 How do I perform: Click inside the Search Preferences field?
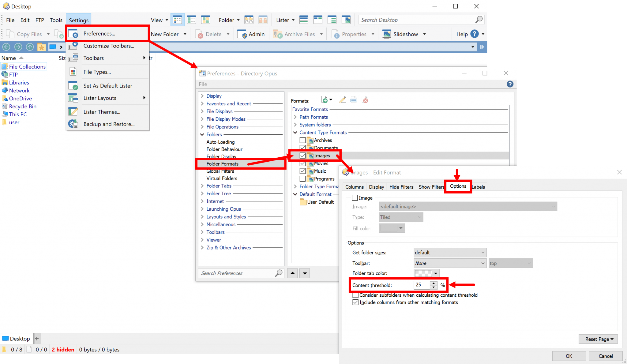point(239,273)
